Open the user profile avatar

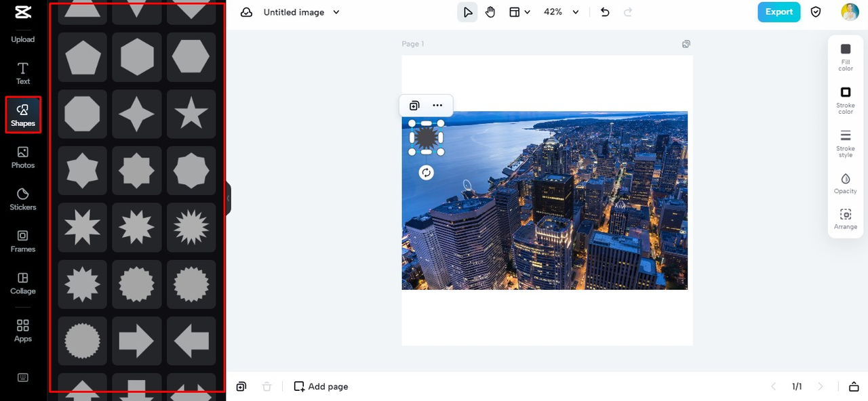click(x=850, y=12)
